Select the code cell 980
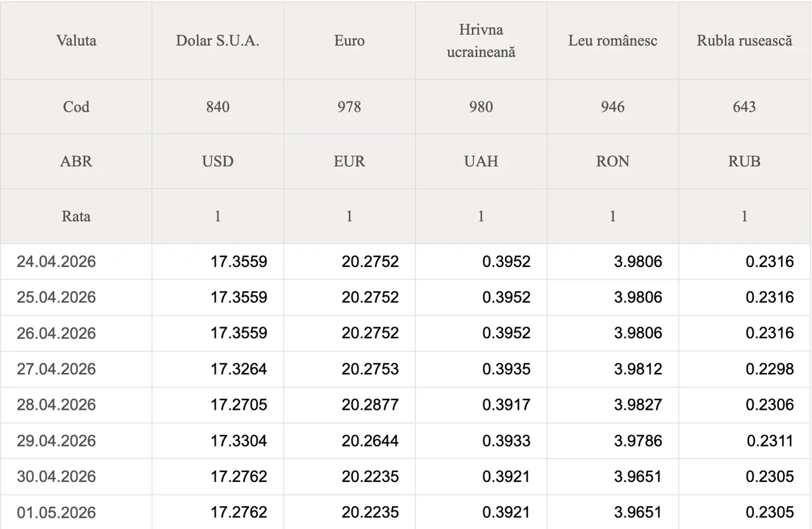This screenshot has width=812, height=529. [481, 107]
